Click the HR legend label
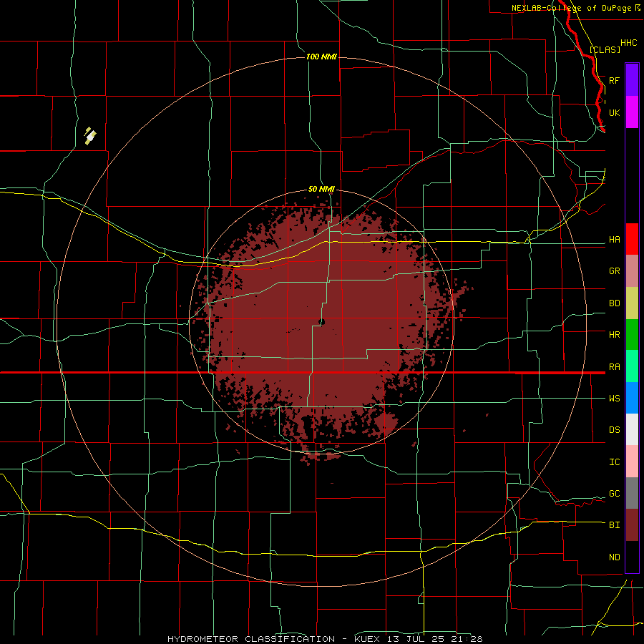 (x=614, y=335)
